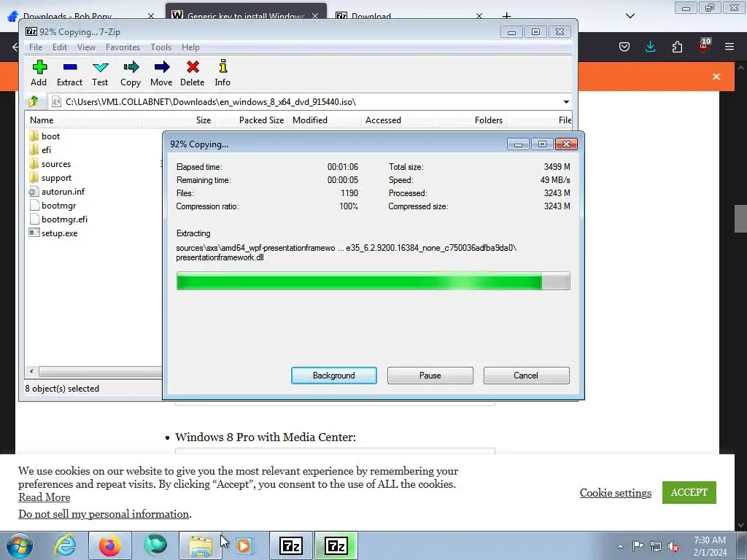
Task: Show hidden system tray icons
Action: pyautogui.click(x=620, y=546)
